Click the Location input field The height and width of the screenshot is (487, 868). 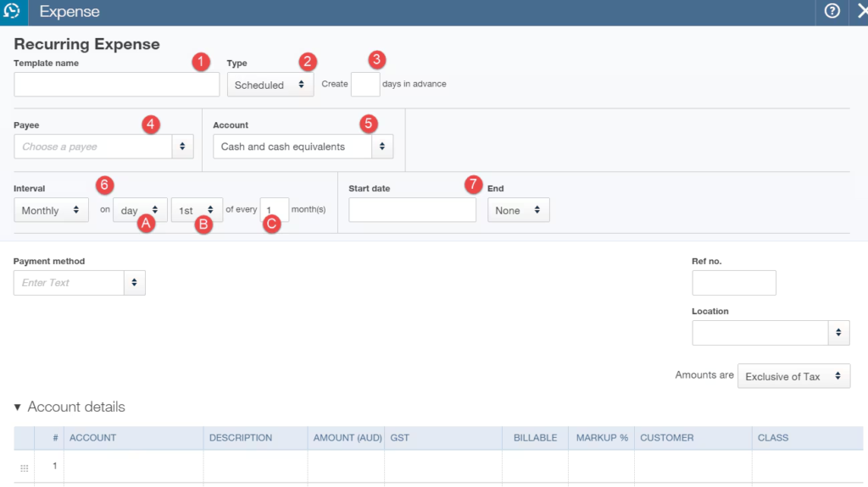(x=760, y=333)
